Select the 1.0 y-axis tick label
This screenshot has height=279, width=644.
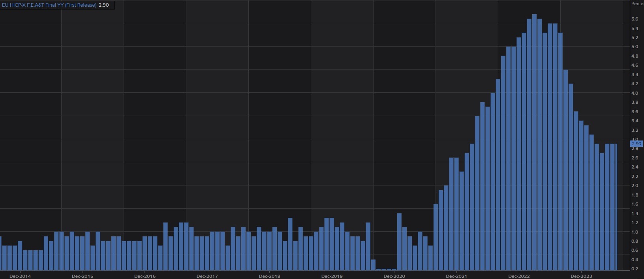pyautogui.click(x=635, y=232)
